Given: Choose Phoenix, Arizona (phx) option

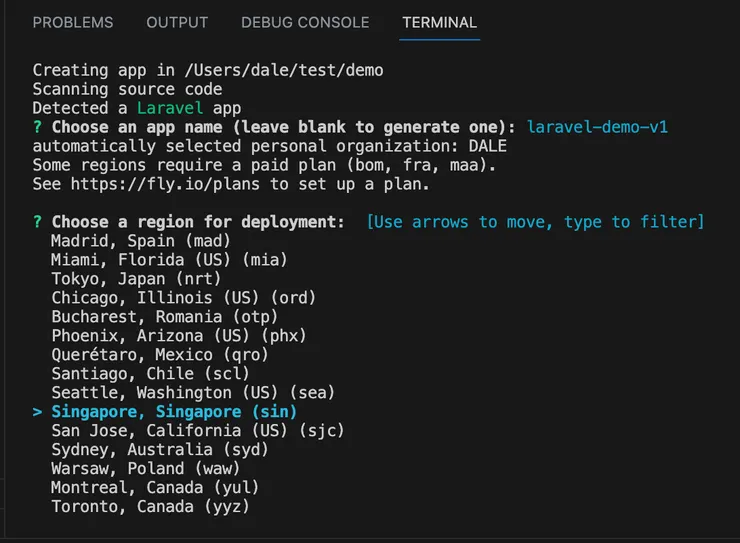Looking at the screenshot, I should click(x=179, y=336).
